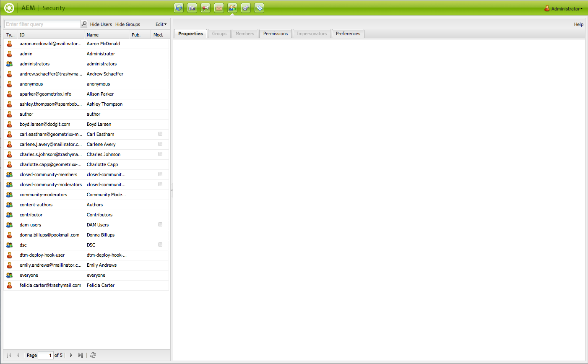Open the Campaigns megaphone icon
Viewport: 588px width, 364px height.
(206, 8)
